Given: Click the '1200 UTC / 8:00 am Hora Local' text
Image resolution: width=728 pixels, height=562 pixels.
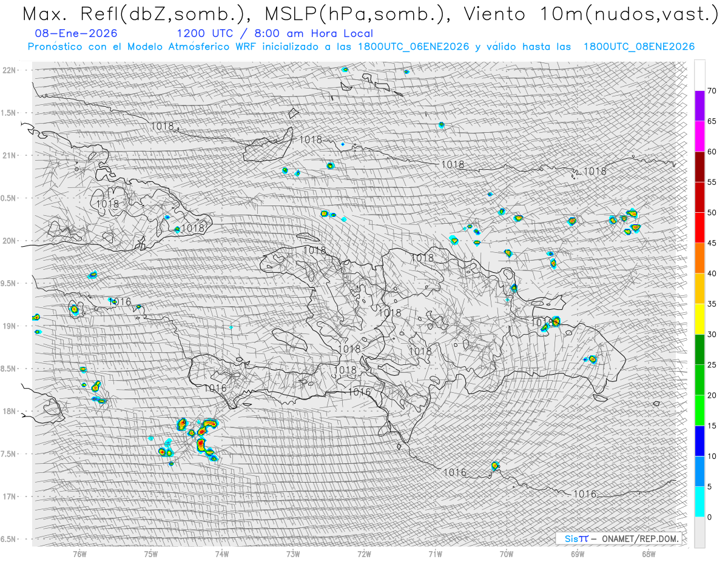Looking at the screenshot, I should [x=275, y=33].
